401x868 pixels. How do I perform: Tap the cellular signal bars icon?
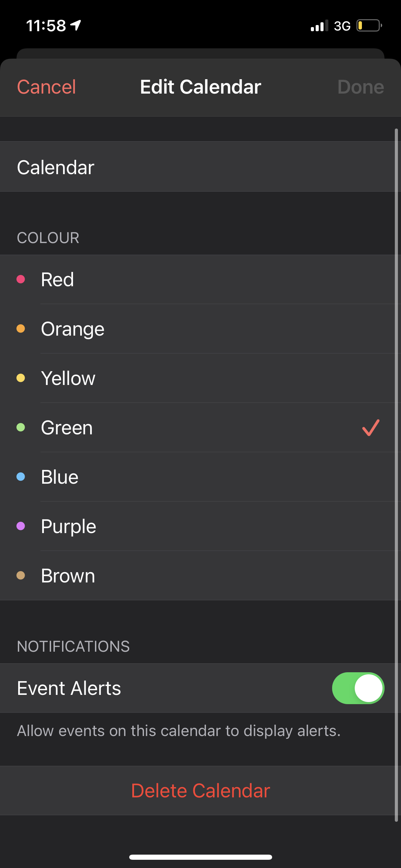[319, 26]
